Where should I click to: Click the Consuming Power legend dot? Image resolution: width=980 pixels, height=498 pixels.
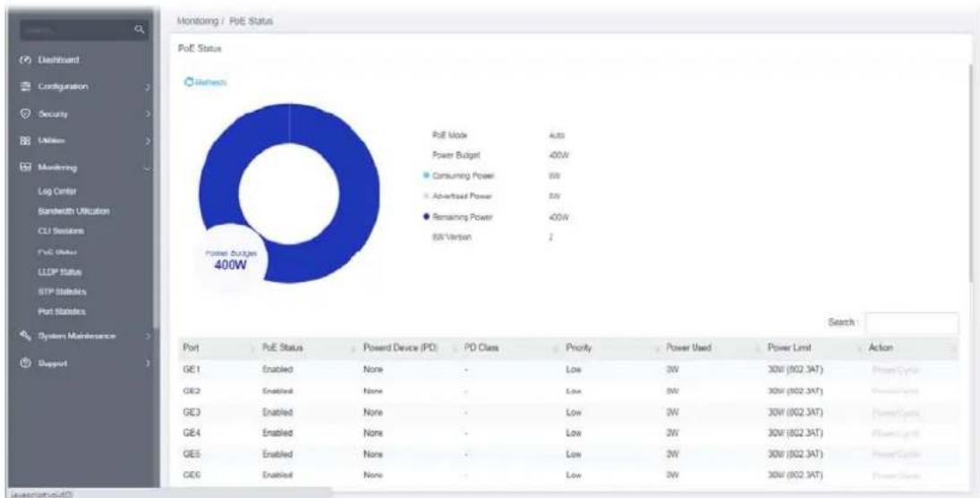pos(425,176)
